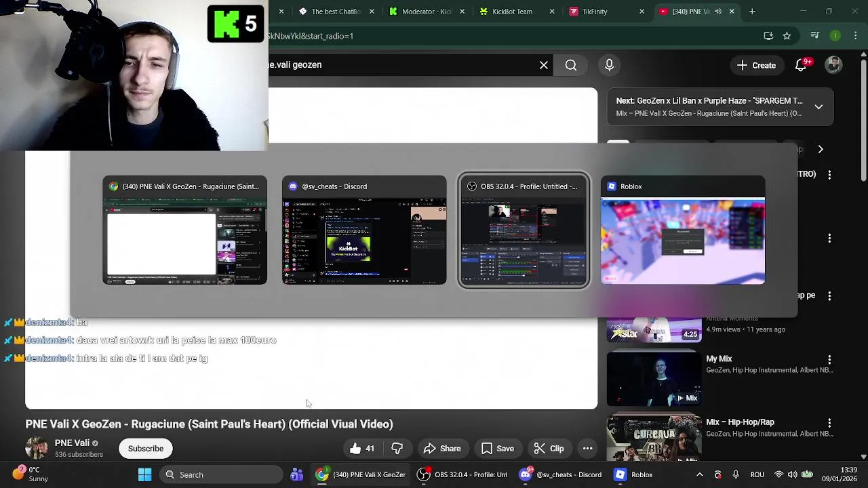Viewport: 868px width, 488px height.
Task: Open the PNE Vali channel name link
Action: point(72,443)
